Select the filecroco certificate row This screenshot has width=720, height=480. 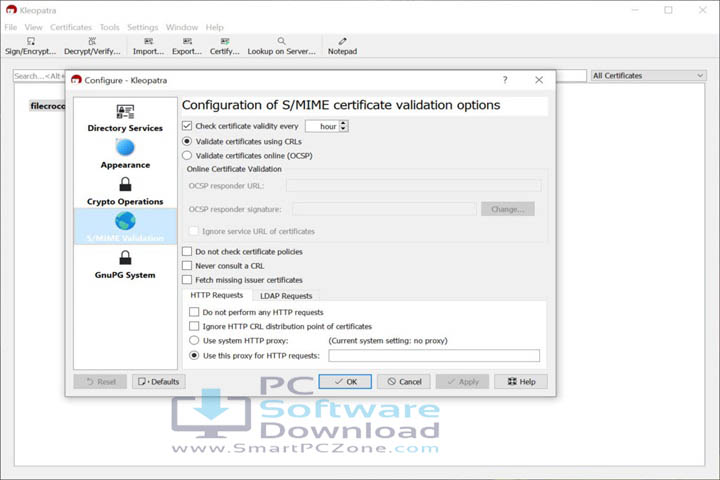[x=48, y=106]
